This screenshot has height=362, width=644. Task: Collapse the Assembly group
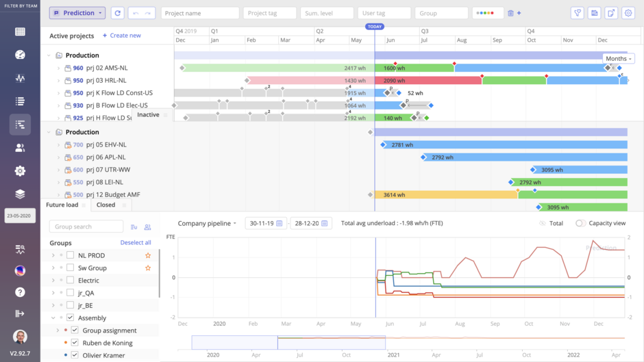[x=53, y=318]
